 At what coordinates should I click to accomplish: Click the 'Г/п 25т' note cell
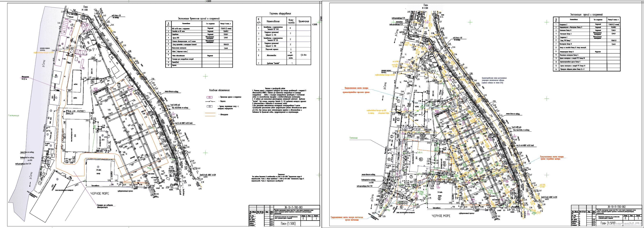tap(304, 55)
